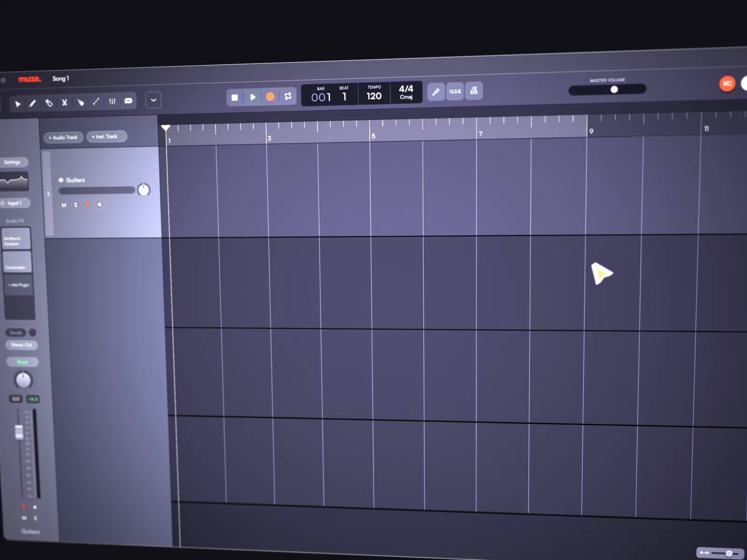Screen dimensions: 747x560
Task: Open the 4/4 Cmaj signature selector
Action: pos(406,92)
